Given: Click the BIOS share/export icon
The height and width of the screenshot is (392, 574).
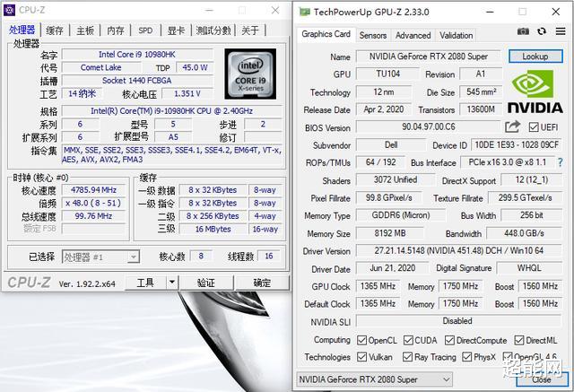Looking at the screenshot, I should 512,127.
